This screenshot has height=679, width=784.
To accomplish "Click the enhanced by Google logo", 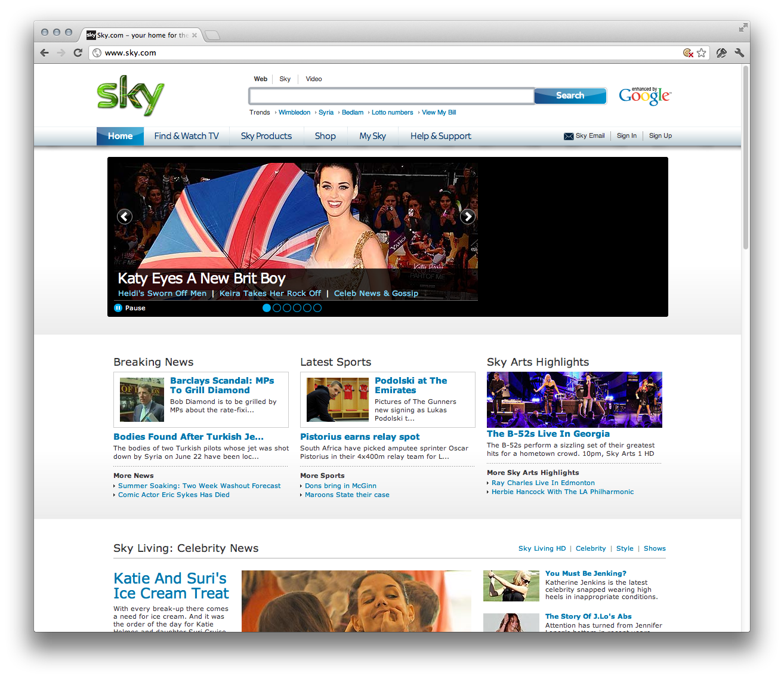I will 645,95.
